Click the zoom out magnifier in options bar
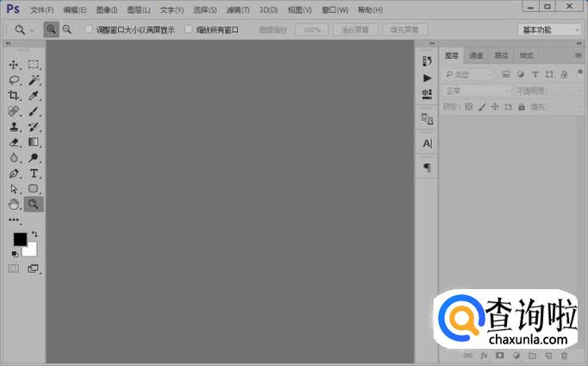This screenshot has width=588, height=366. pos(66,29)
